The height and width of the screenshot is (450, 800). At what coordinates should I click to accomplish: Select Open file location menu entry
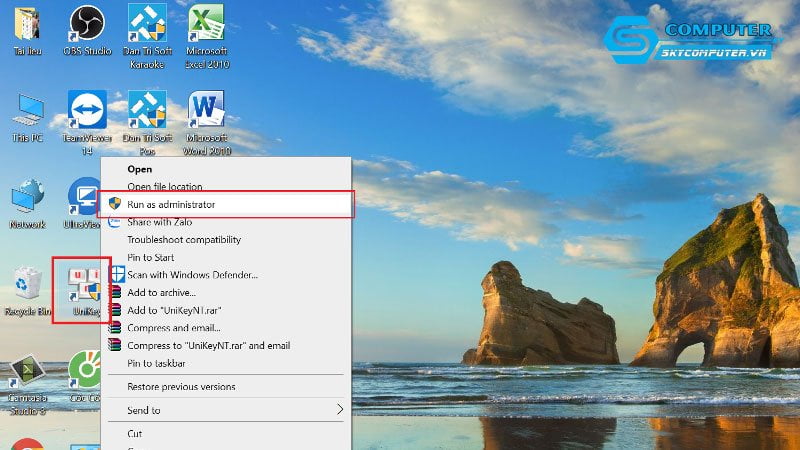(x=165, y=187)
